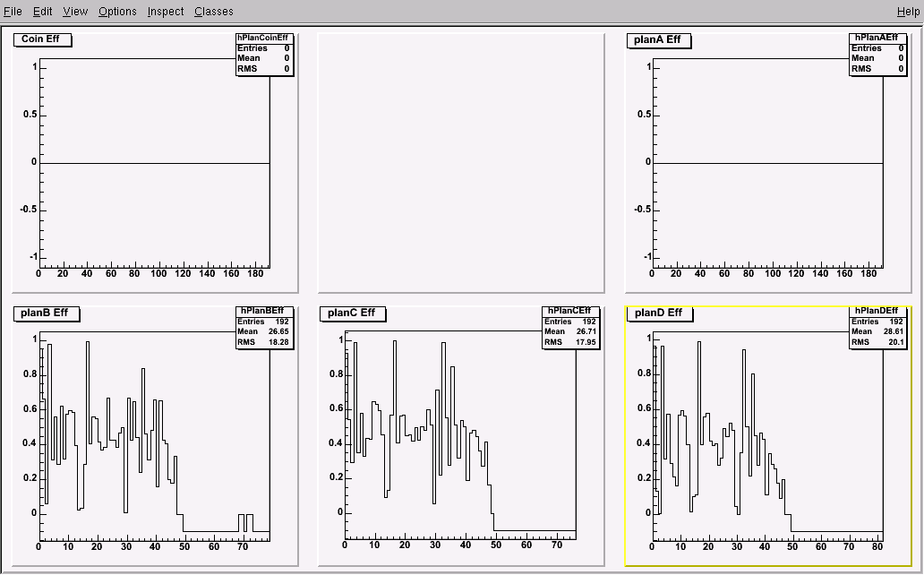
Task: Click y-axis label 0.6 in planC Eff plot
Action: [x=336, y=408]
